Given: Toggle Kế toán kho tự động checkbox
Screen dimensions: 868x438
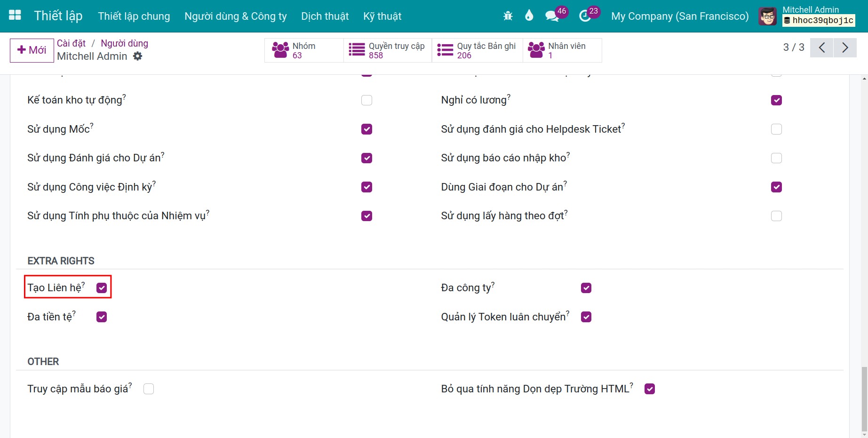Looking at the screenshot, I should click(x=366, y=100).
